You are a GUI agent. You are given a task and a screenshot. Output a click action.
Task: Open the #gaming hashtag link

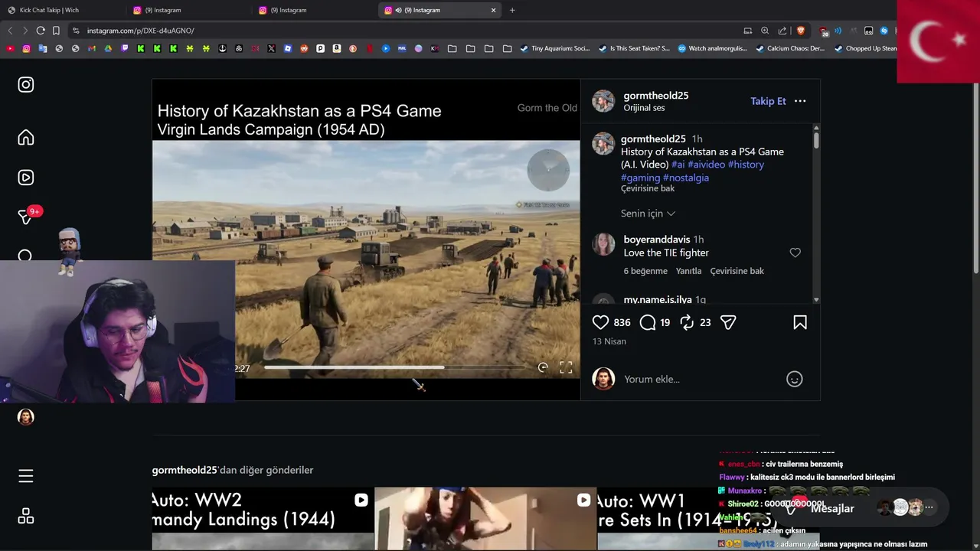(640, 178)
